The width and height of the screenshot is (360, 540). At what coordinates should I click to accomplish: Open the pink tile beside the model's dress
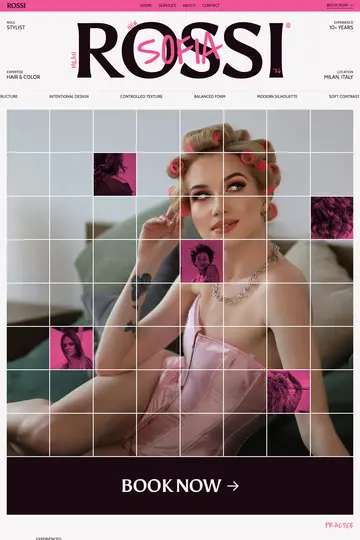289,391
